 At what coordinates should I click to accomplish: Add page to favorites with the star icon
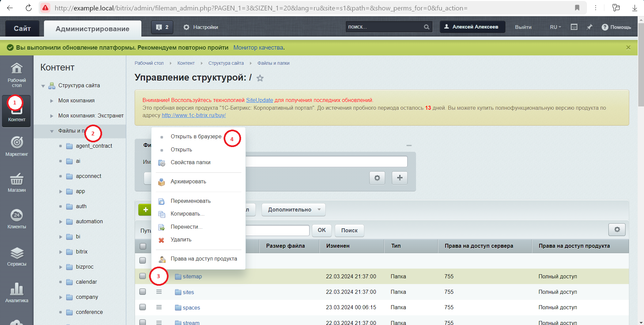[x=260, y=78]
